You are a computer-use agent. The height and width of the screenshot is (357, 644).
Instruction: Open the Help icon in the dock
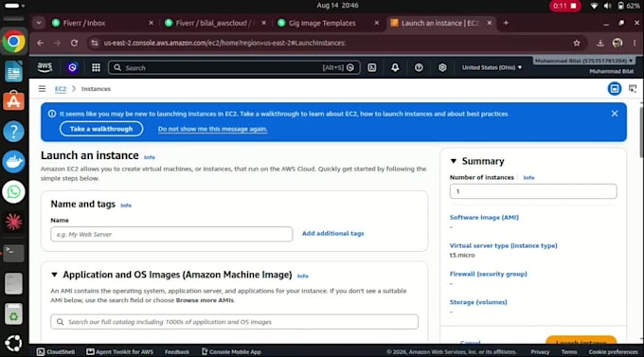[13, 132]
